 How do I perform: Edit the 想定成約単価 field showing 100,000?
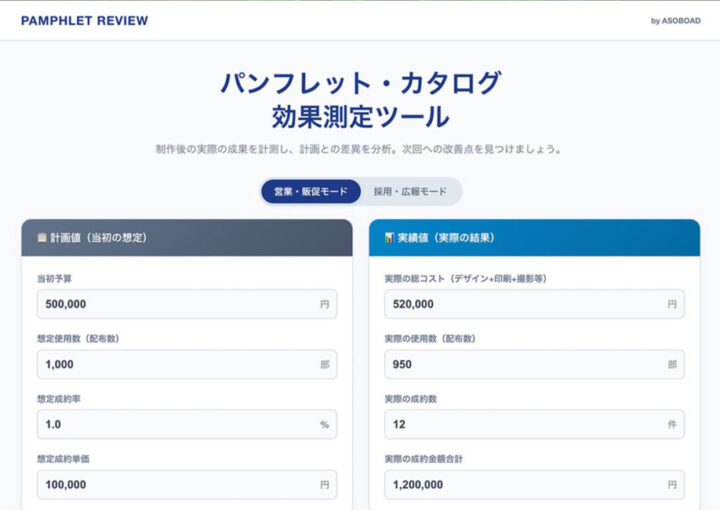click(187, 484)
